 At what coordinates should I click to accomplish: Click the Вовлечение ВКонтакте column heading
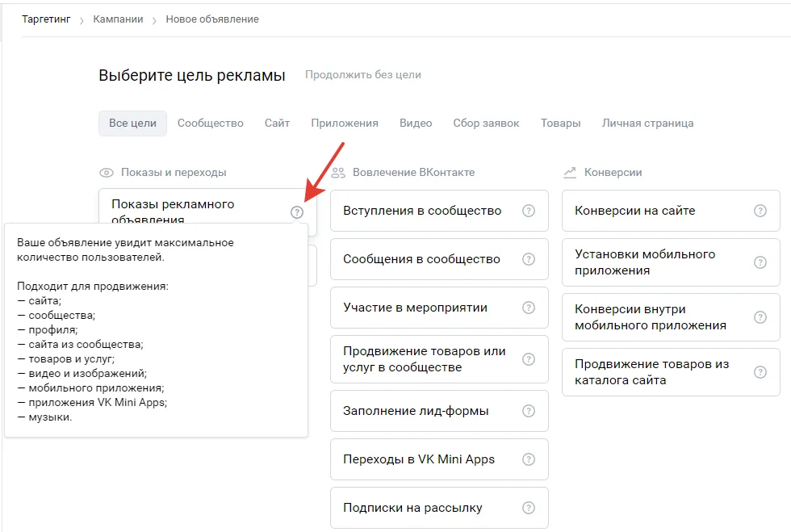[x=413, y=173]
